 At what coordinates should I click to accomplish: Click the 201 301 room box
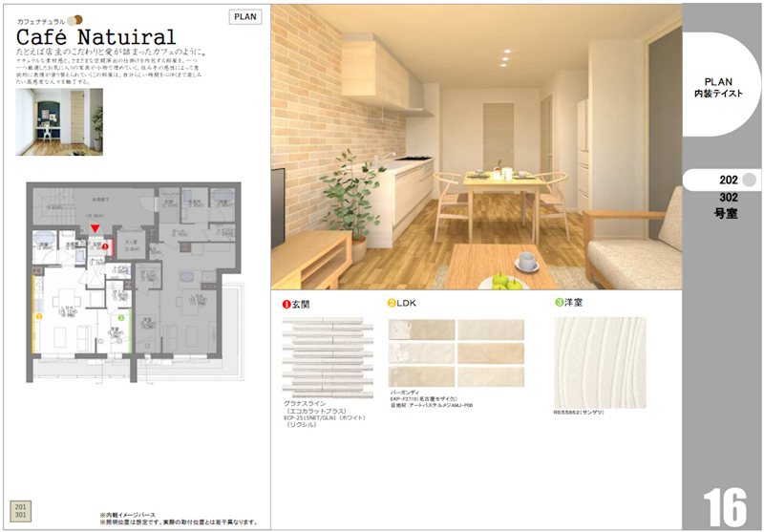(x=18, y=508)
